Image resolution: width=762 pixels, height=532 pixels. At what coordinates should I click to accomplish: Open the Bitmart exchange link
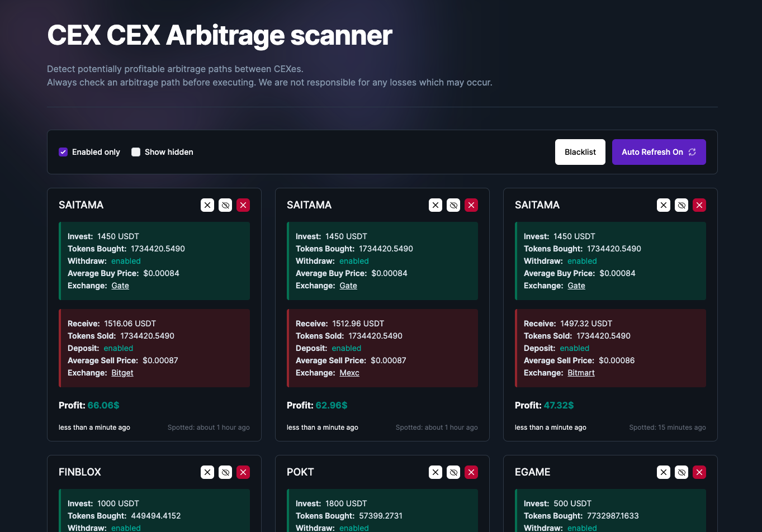[x=581, y=373]
